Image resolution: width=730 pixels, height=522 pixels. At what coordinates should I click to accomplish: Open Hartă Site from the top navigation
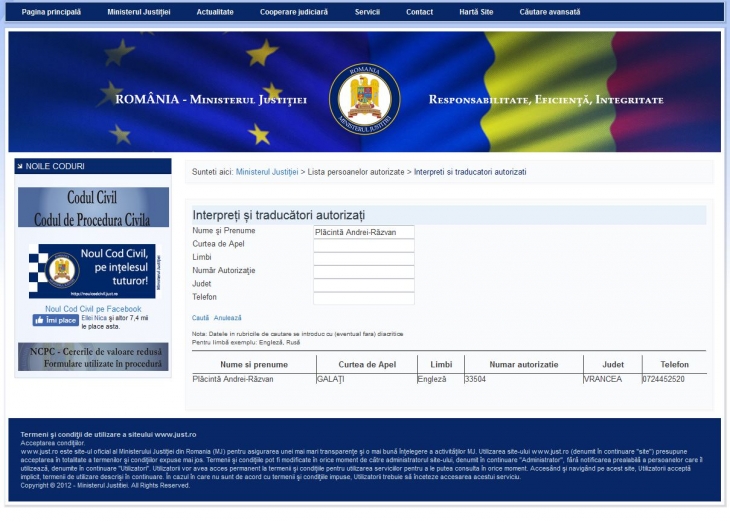[476, 12]
